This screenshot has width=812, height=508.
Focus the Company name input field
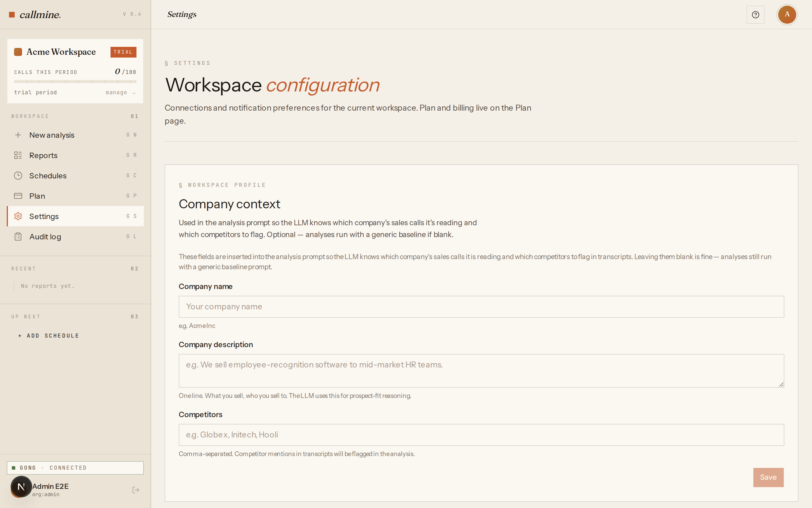click(481, 307)
